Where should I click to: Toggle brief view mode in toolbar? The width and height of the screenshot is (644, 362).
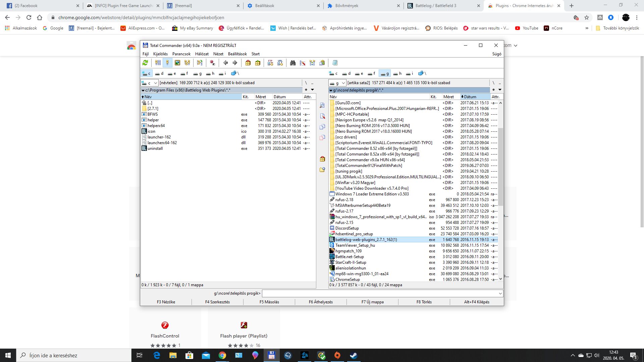(158, 63)
